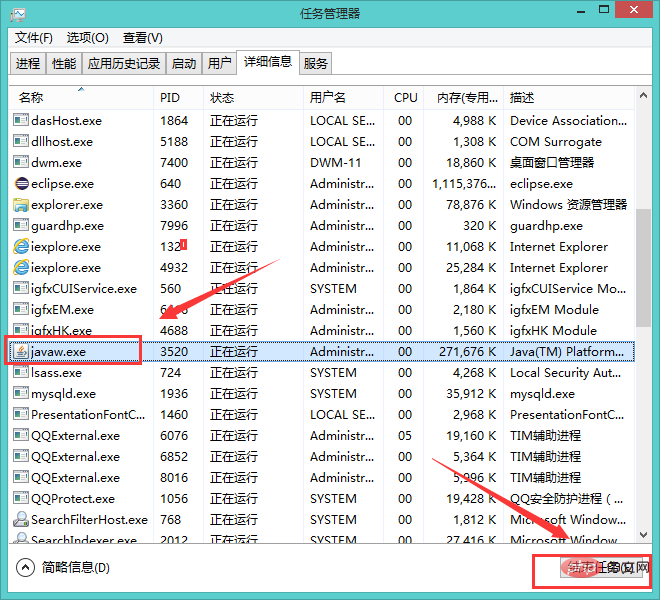Click the 桌面窗口管理器 description
Screen dimensions: 660x600
coord(552,163)
